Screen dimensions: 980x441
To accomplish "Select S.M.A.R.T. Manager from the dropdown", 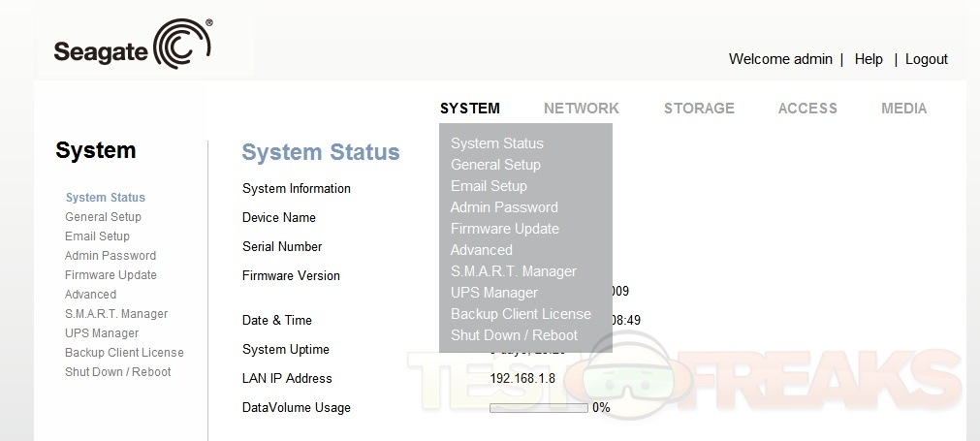I will coord(513,271).
